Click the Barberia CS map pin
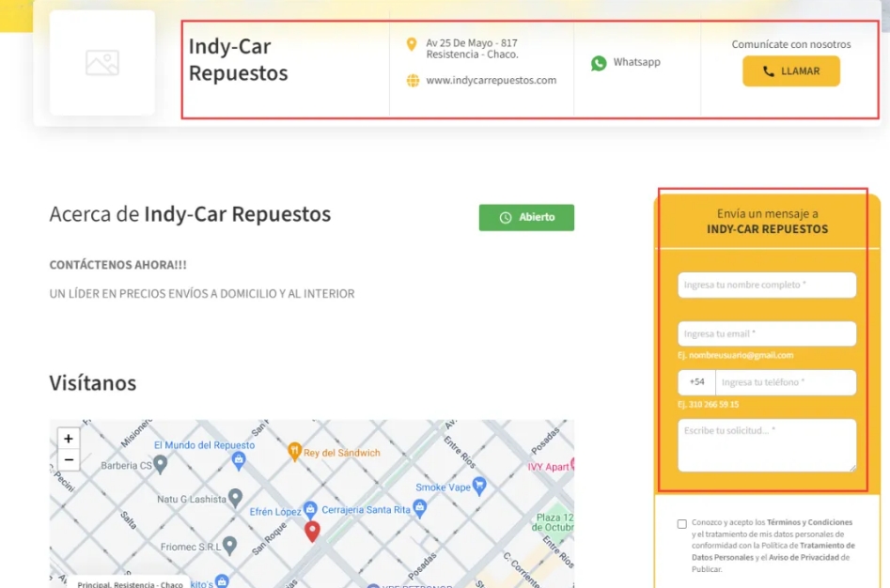 pyautogui.click(x=161, y=464)
